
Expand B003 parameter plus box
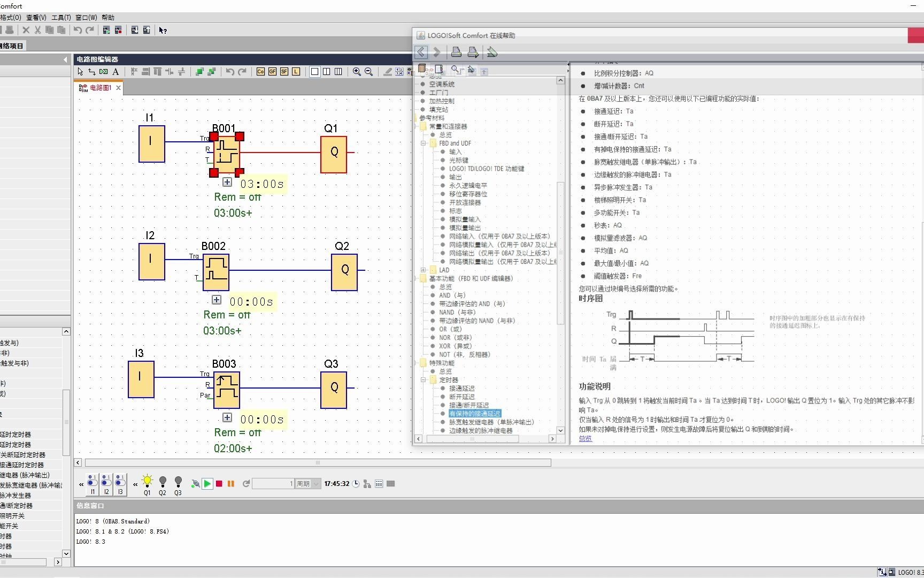[x=227, y=417]
